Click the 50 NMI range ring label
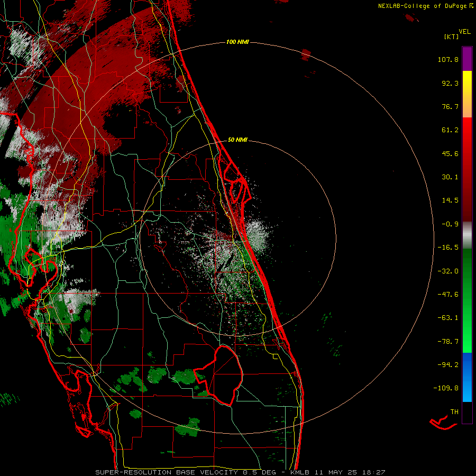476x476 pixels. [x=237, y=140]
